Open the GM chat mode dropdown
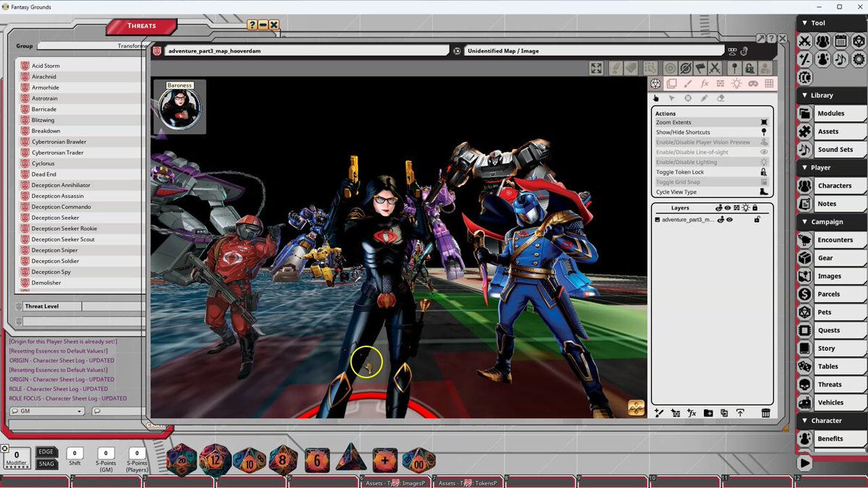Image resolution: width=868 pixels, height=488 pixels. pos(47,411)
